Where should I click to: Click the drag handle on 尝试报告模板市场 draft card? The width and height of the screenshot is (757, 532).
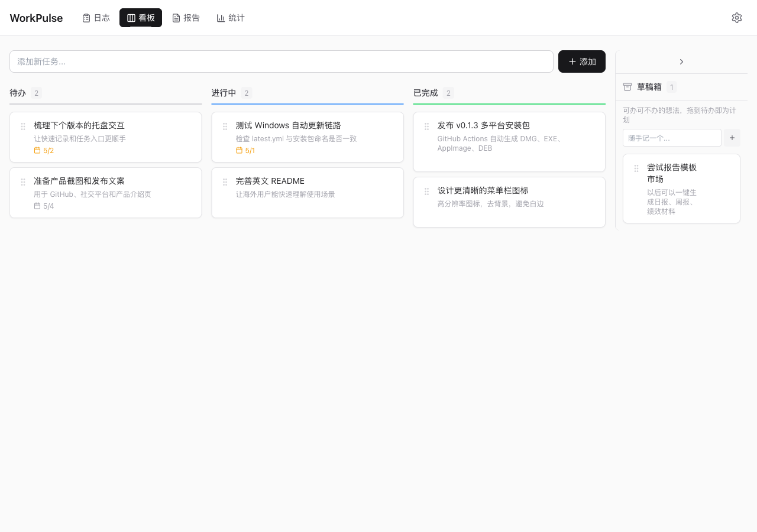(x=636, y=168)
